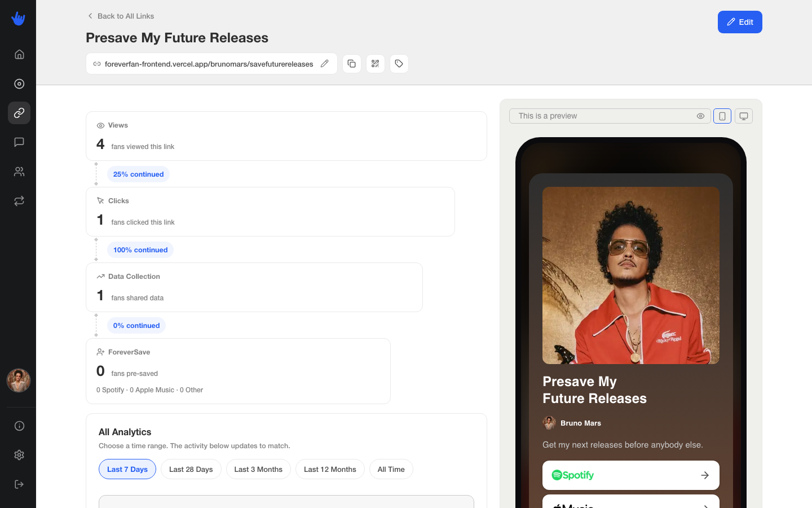Click the 'Presave My Future Releases' page title
Image resolution: width=812 pixels, height=508 pixels.
coord(177,38)
